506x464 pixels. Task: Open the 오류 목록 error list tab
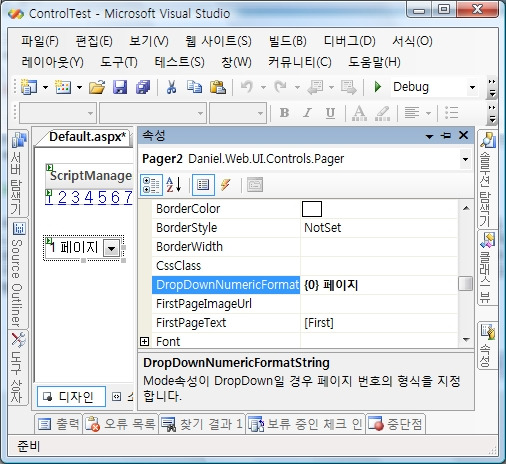(121, 424)
